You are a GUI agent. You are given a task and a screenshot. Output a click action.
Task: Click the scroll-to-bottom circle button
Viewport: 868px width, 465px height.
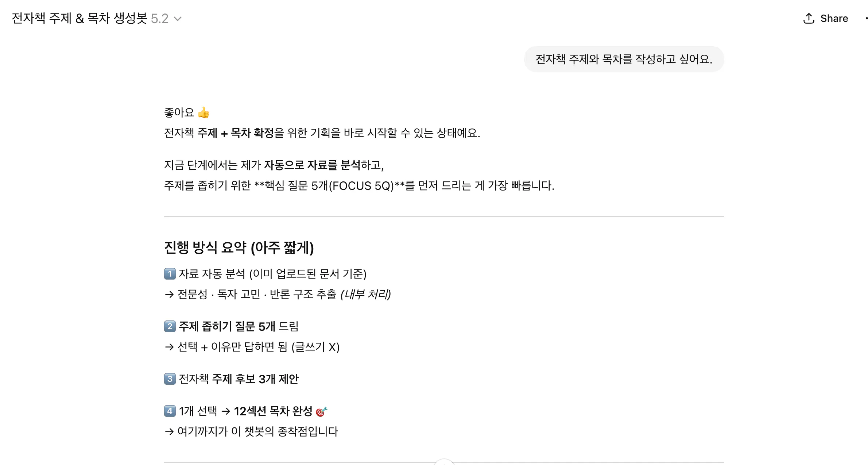(444, 462)
